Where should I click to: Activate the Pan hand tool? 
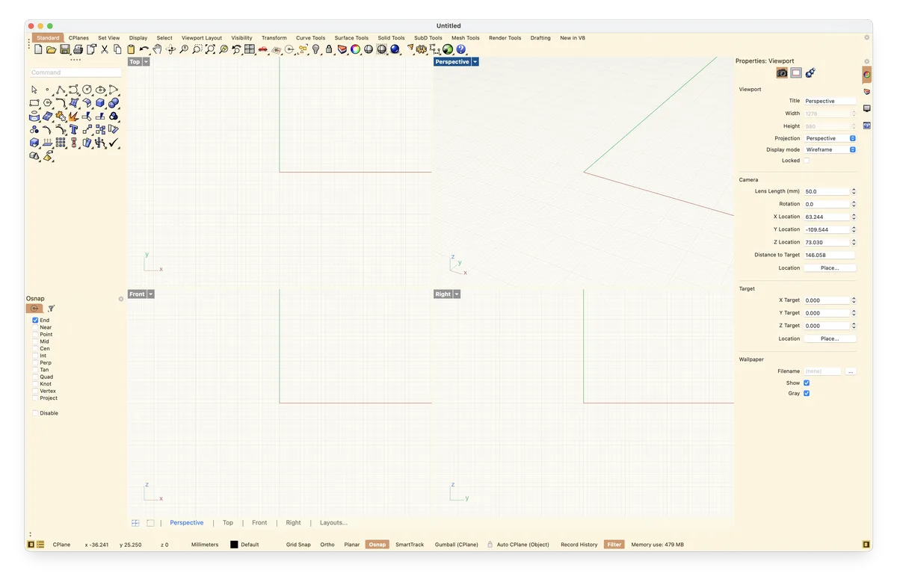[158, 49]
